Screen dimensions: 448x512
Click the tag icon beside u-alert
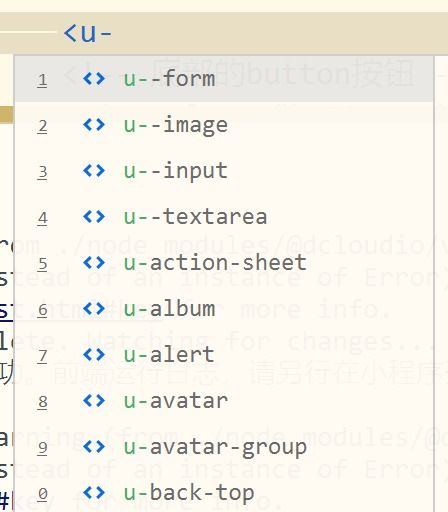point(94,355)
